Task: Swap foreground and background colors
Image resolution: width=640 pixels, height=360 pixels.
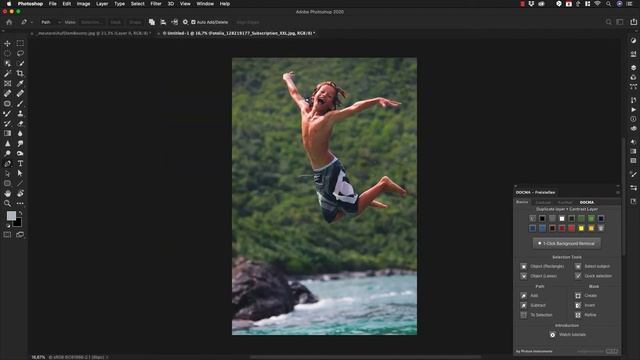Action: click(x=20, y=213)
